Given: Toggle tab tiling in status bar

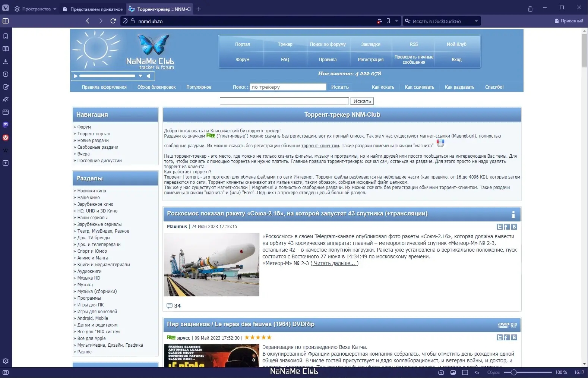Looking at the screenshot, I should tap(465, 372).
